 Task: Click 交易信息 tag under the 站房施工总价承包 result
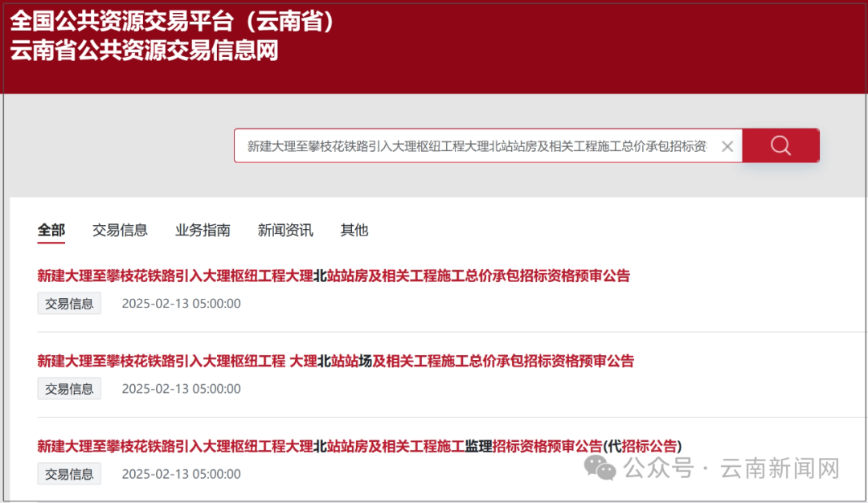[x=69, y=303]
